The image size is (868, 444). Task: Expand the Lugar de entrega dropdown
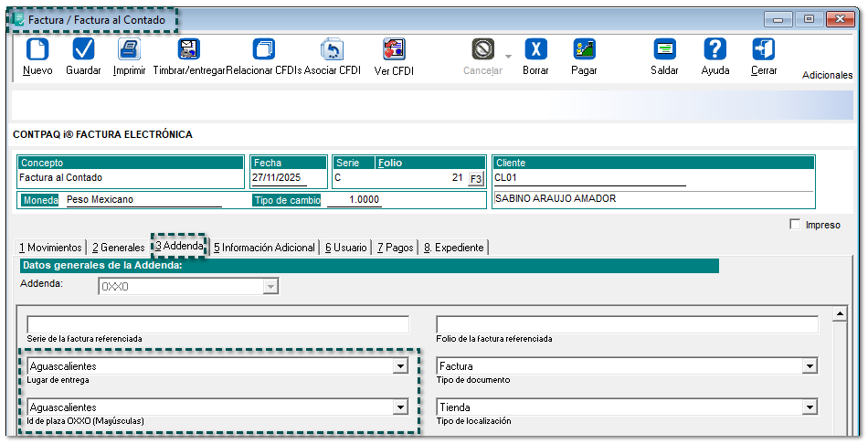401,366
